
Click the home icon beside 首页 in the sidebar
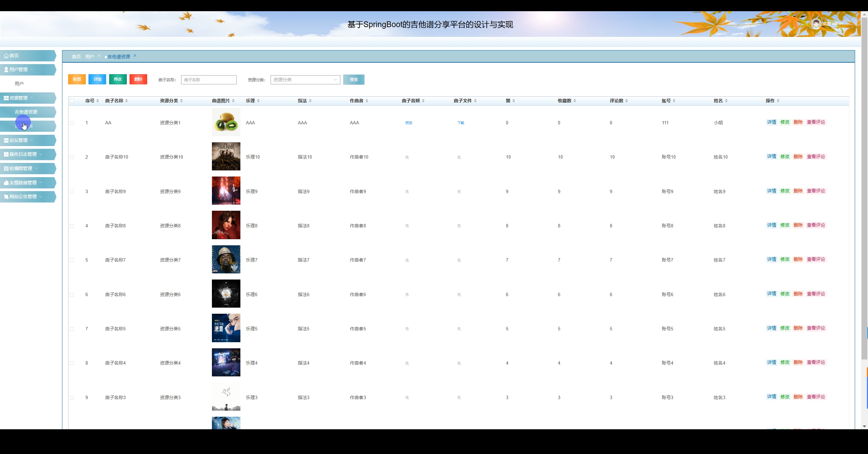tap(6, 56)
